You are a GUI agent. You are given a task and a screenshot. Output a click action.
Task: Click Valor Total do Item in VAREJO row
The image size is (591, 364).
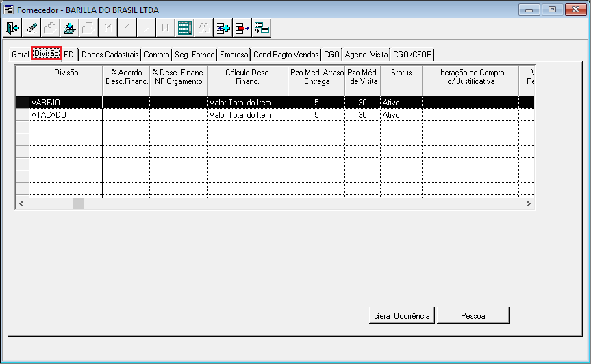coord(248,103)
